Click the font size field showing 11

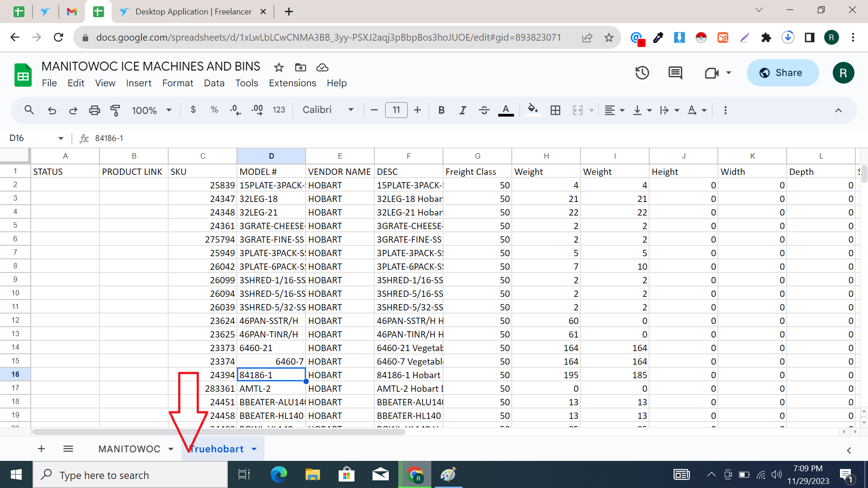[x=396, y=110]
